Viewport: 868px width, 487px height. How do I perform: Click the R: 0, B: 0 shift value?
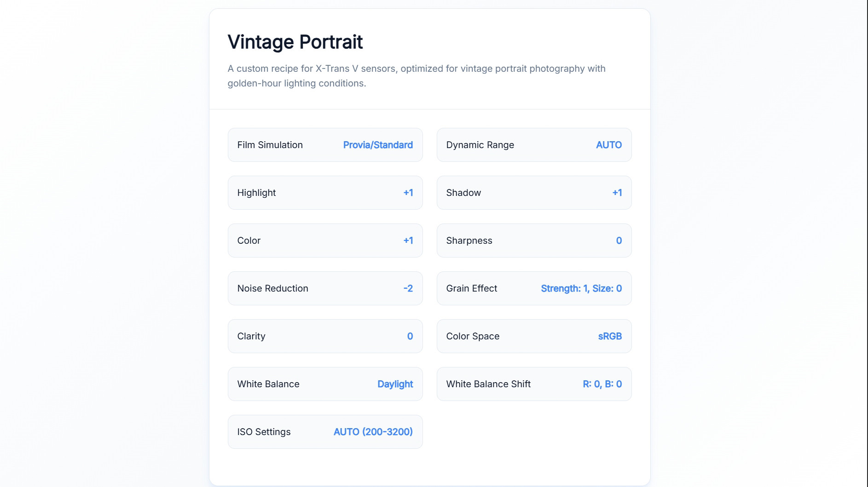pos(602,384)
